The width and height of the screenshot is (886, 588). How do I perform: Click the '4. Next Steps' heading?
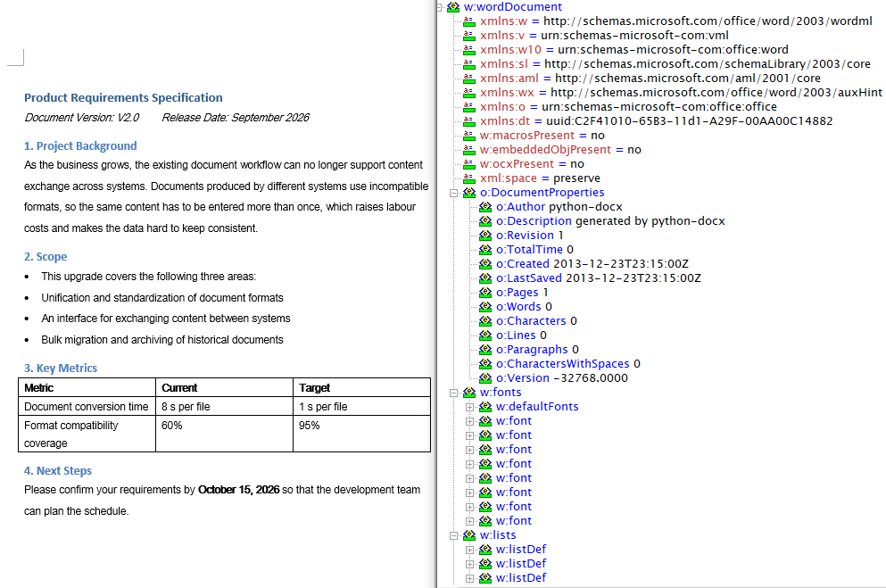coord(58,471)
